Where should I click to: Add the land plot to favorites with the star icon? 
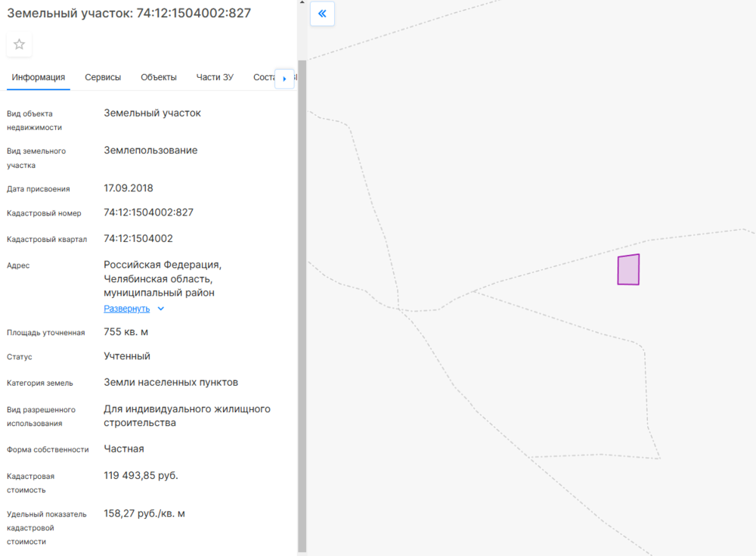click(x=20, y=45)
